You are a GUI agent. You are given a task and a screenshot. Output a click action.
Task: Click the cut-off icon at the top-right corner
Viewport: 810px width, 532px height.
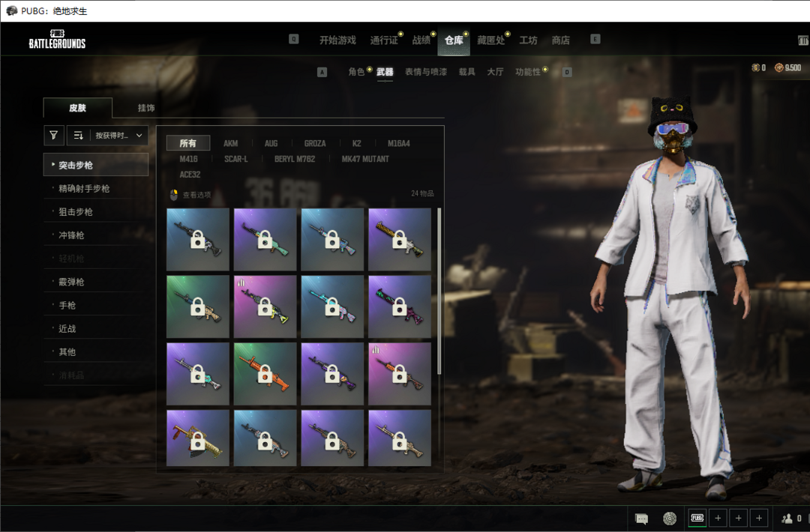pos(803,40)
